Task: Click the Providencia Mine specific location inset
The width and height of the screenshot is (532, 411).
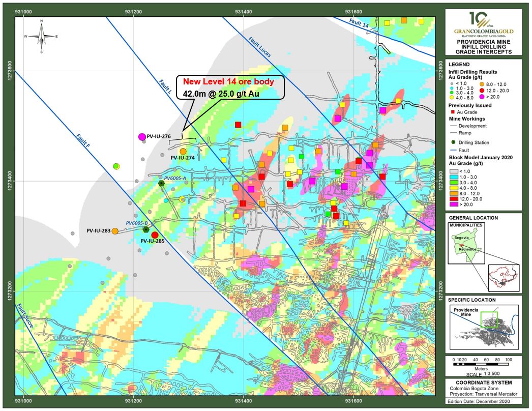Action: tap(484, 328)
